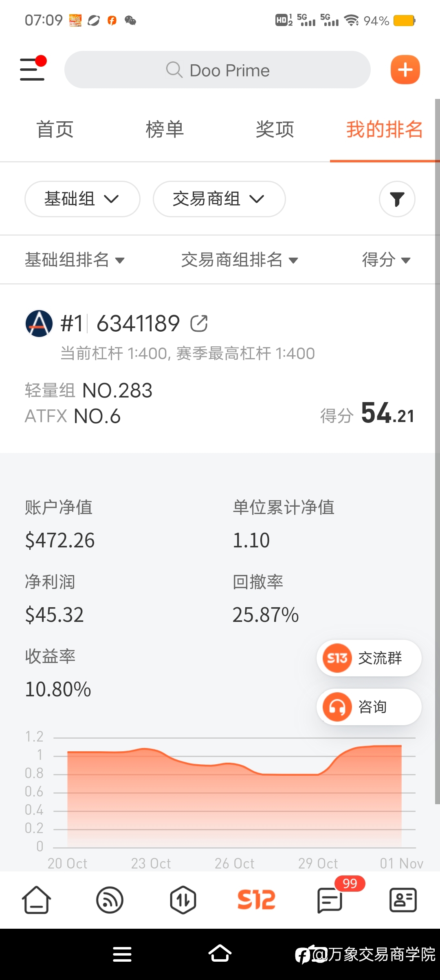Switch to the 奖项 tab
This screenshot has width=440, height=980.
click(275, 129)
